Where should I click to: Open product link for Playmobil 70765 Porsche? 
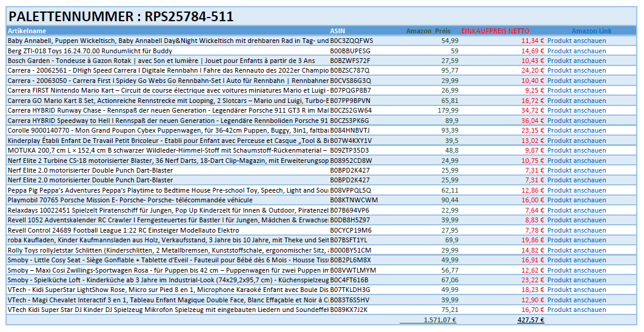pyautogui.click(x=576, y=200)
